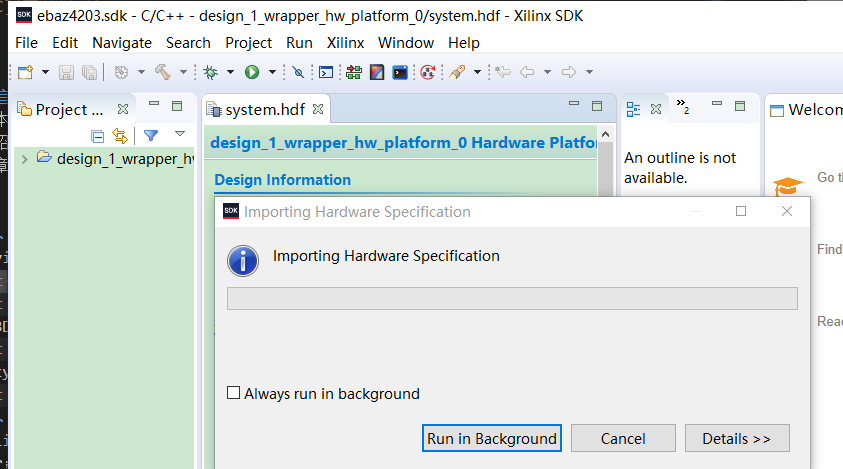Viewport: 843px width, 469px height.
Task: Close the Outline view
Action: pyautogui.click(x=656, y=109)
